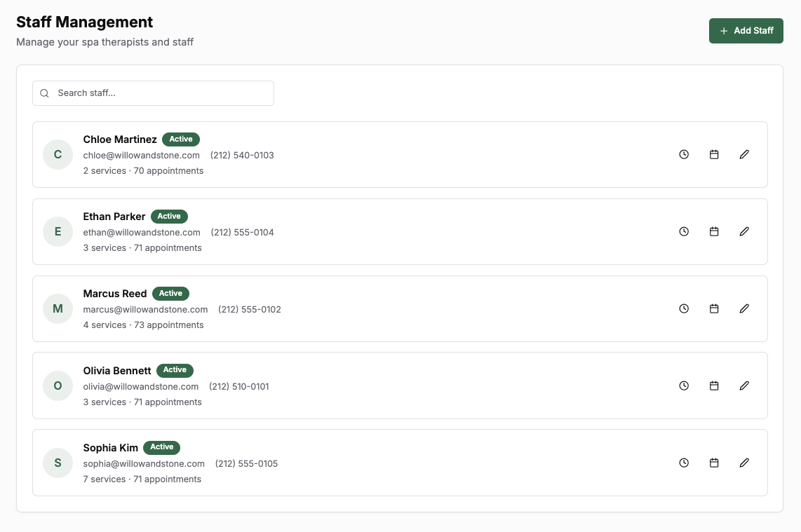Click the Add Staff button

pos(746,30)
